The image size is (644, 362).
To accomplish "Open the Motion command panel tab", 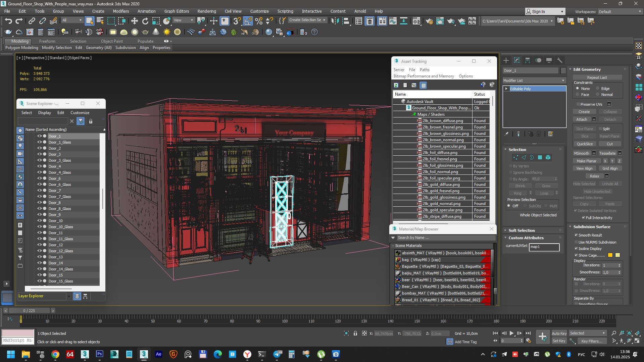I will tap(538, 60).
